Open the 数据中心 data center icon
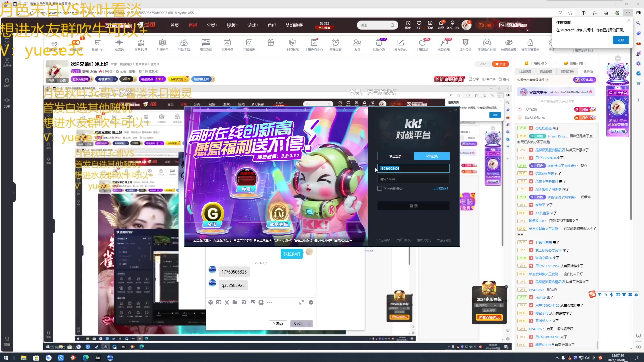The height and width of the screenshot is (362, 644). point(97,45)
